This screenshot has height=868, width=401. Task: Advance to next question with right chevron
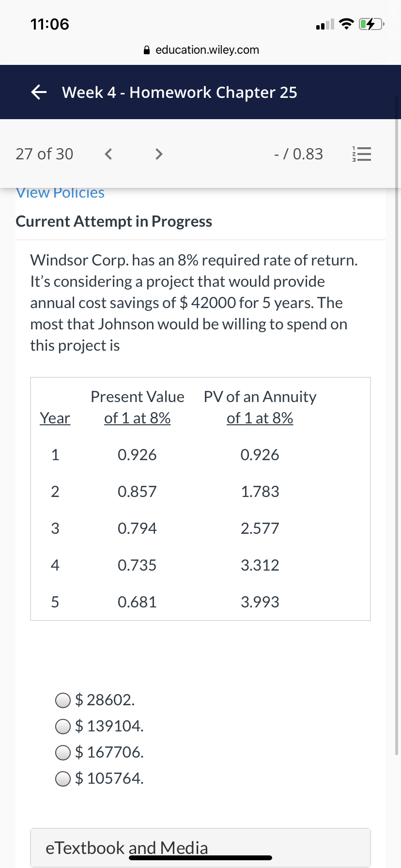coord(158,154)
